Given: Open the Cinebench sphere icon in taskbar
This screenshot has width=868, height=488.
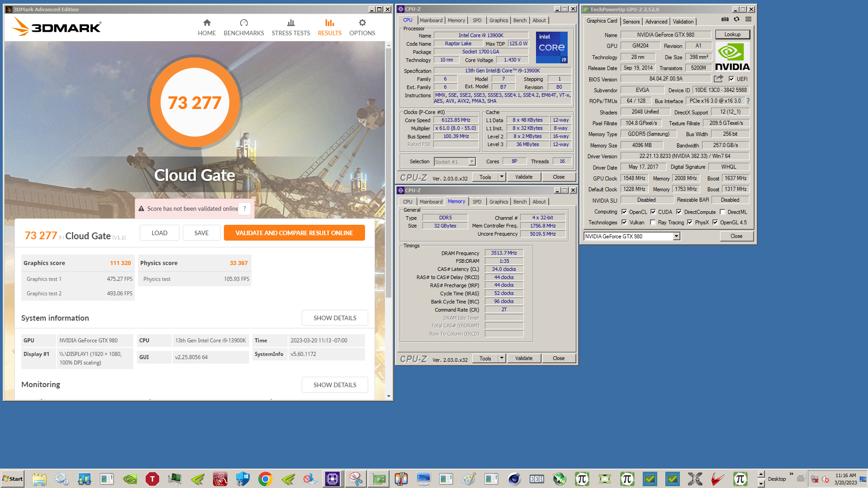Looking at the screenshot, I should pos(514,479).
